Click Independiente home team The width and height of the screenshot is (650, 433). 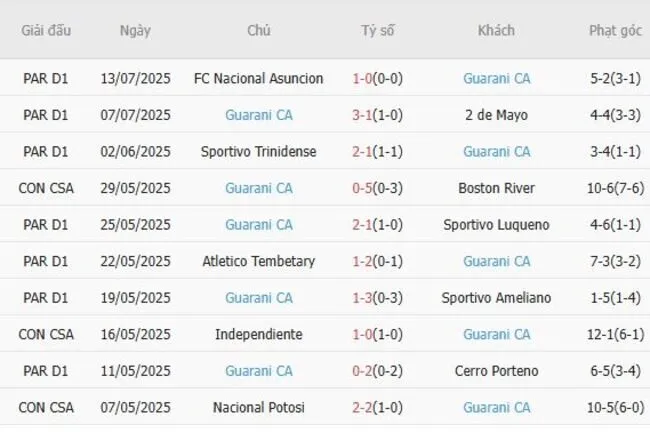259,334
